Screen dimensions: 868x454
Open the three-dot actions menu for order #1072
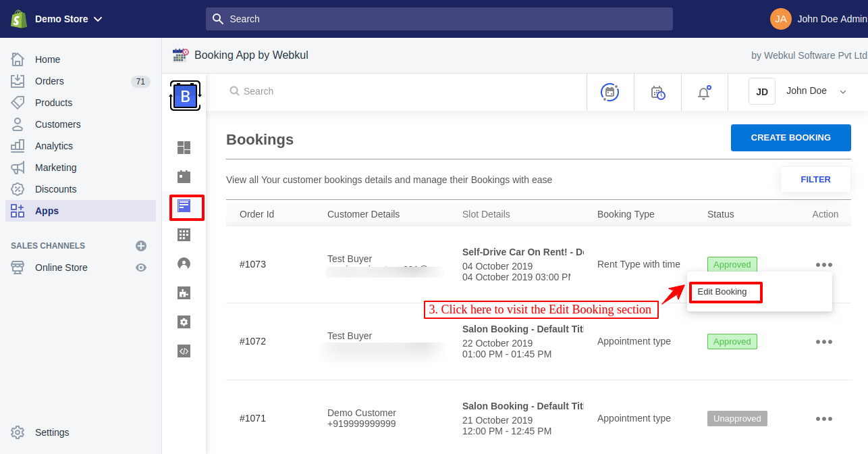click(824, 341)
